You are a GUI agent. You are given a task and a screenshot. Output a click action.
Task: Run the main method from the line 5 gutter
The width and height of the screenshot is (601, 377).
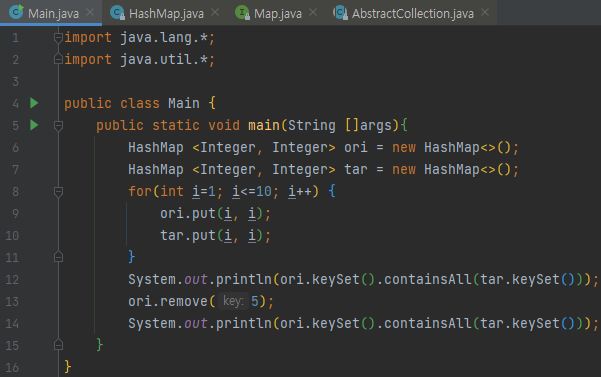(x=34, y=125)
